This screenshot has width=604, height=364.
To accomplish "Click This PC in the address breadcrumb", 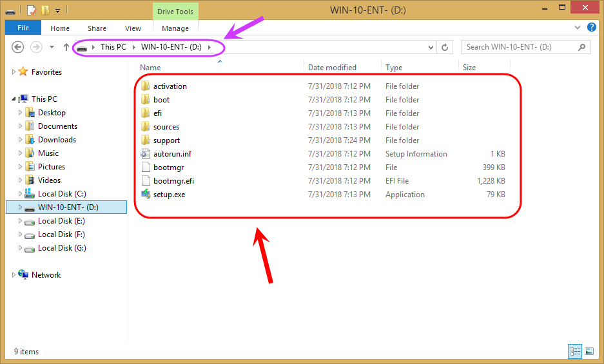I will [113, 47].
